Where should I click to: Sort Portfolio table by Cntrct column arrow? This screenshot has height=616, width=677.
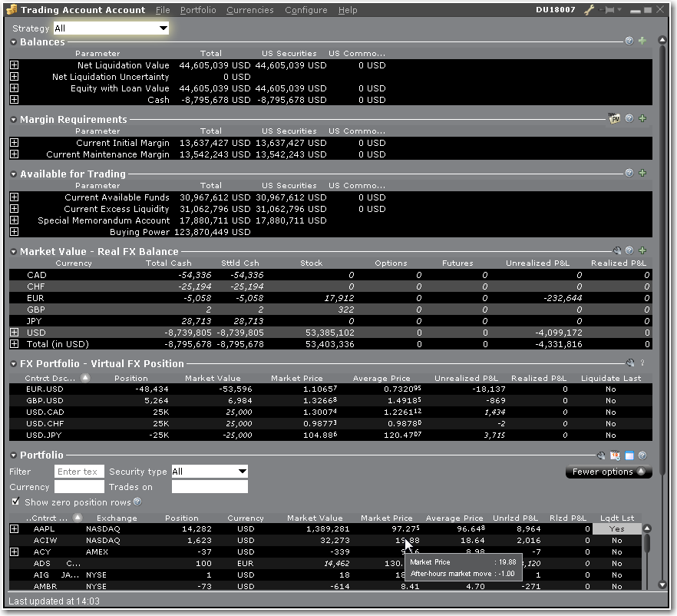point(78,518)
